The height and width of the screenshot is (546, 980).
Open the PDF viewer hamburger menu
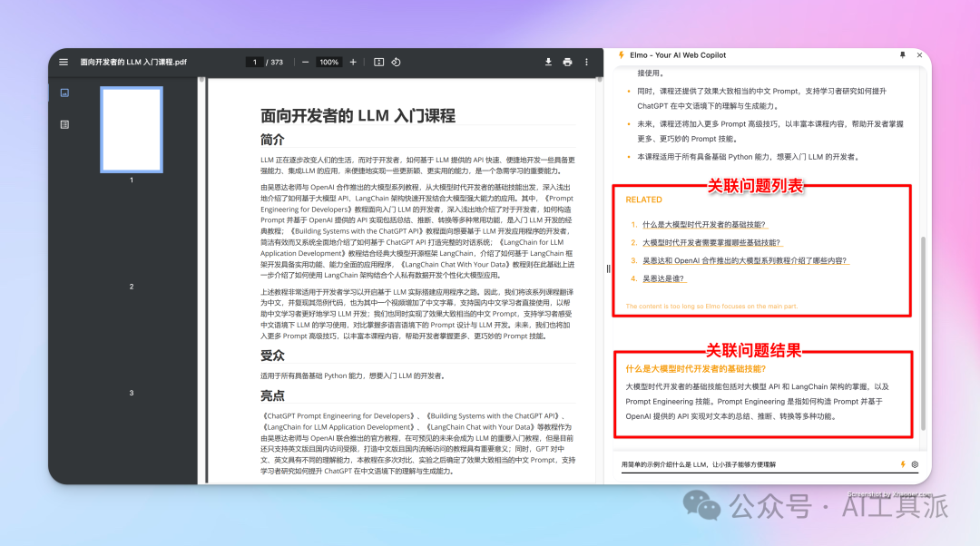[x=64, y=62]
